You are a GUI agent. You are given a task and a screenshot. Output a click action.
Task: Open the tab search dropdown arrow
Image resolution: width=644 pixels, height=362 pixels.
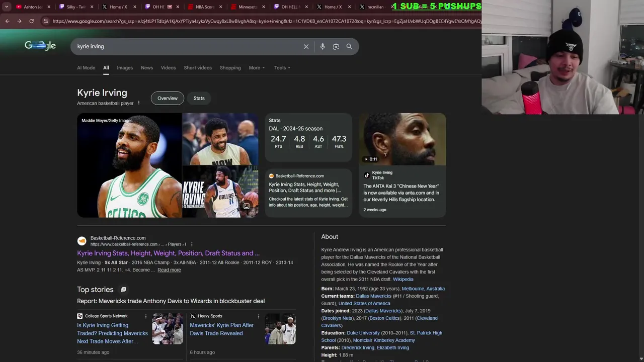[x=7, y=7]
